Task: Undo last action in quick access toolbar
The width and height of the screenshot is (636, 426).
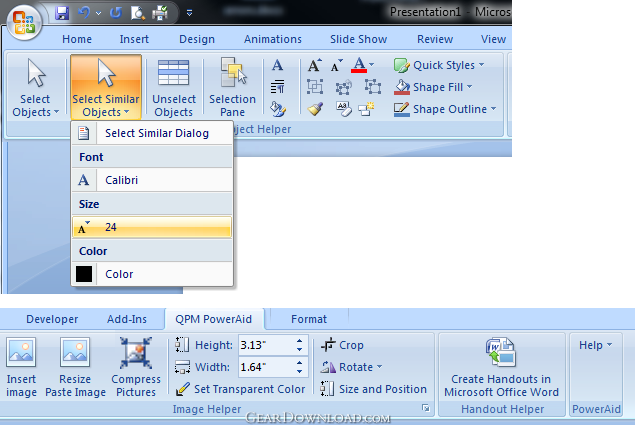Action: click(x=84, y=13)
